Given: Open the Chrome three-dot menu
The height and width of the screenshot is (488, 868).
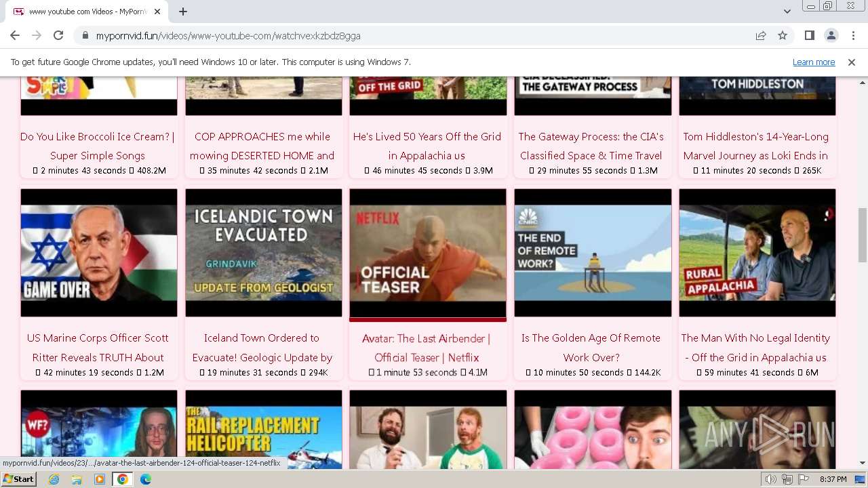Looking at the screenshot, I should click(852, 35).
